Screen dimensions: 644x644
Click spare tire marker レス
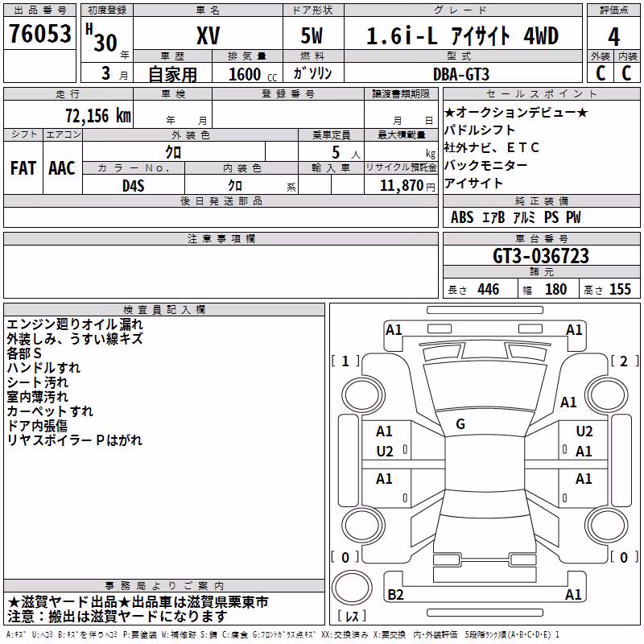tap(352, 616)
